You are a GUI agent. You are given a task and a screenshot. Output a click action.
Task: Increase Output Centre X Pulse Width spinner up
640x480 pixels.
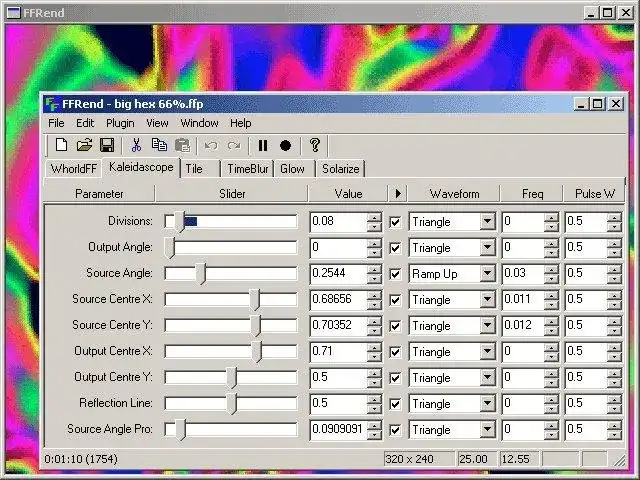pos(614,347)
